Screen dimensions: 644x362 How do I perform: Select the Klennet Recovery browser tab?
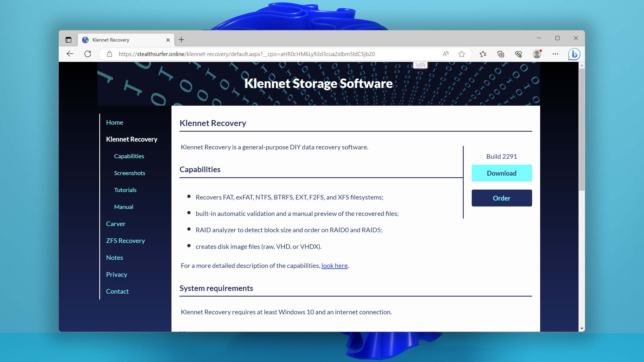(126, 40)
